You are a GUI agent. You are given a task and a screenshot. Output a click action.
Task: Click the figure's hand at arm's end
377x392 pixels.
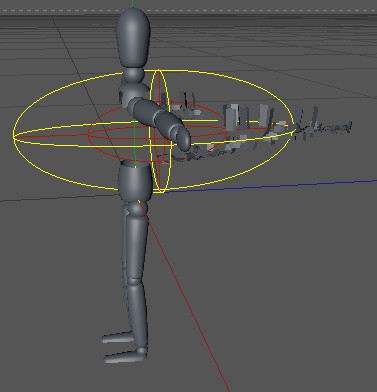184,139
